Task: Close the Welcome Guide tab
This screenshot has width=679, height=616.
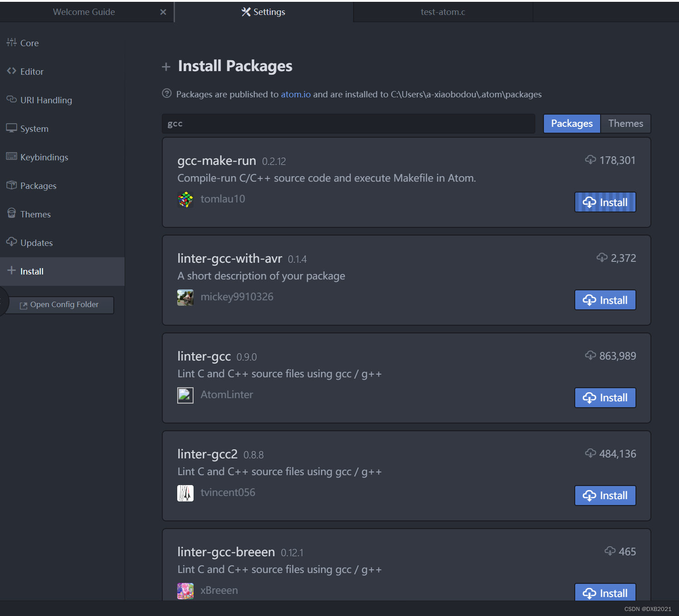Action: click(163, 12)
